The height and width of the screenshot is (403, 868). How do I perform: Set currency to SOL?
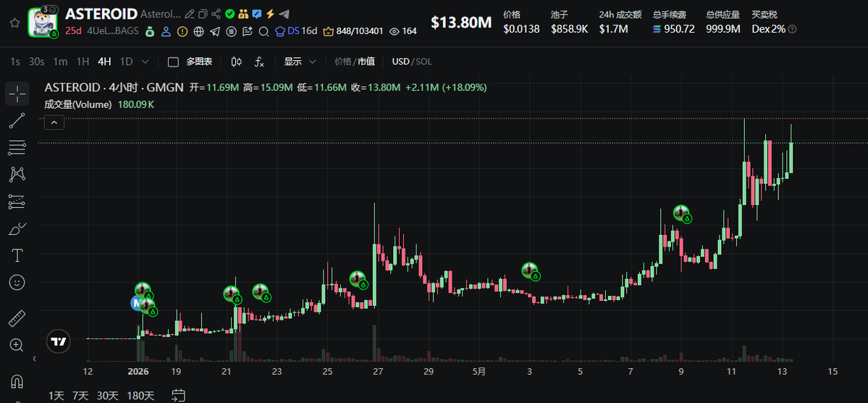424,62
